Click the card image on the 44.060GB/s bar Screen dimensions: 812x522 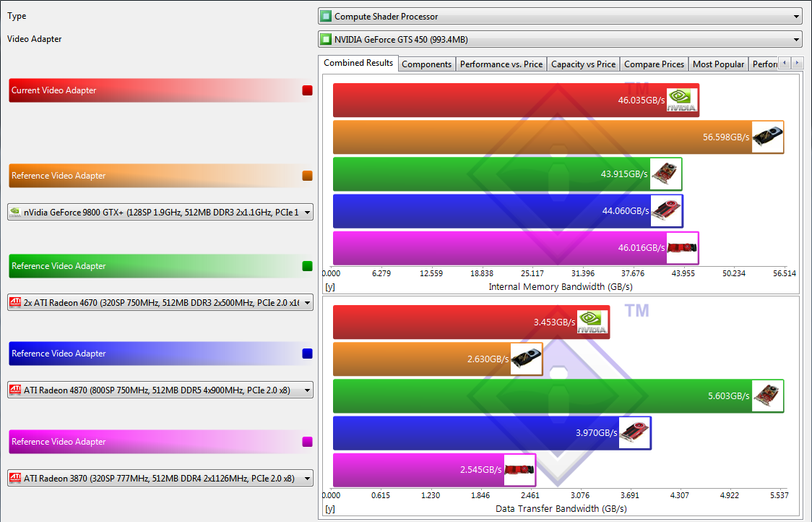click(x=667, y=210)
